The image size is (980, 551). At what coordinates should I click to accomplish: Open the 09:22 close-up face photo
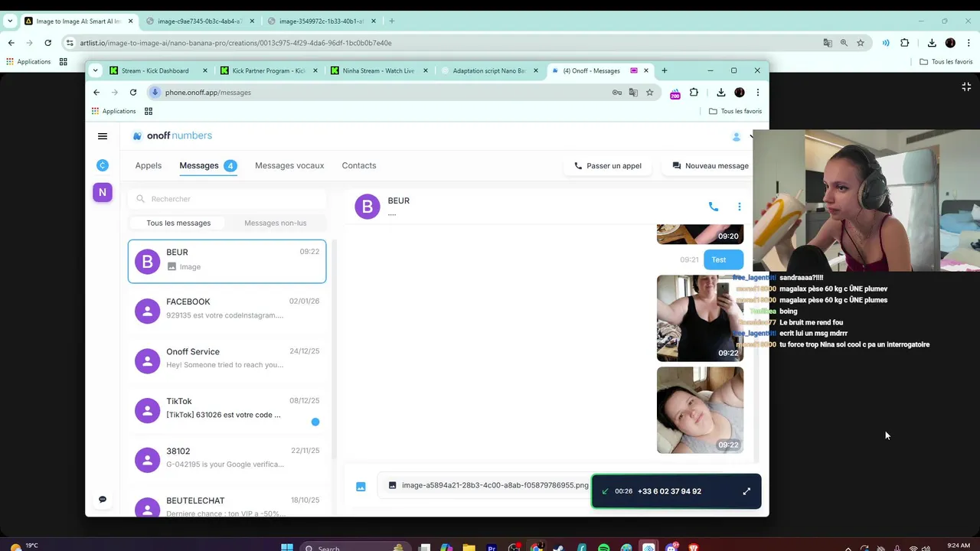point(700,410)
